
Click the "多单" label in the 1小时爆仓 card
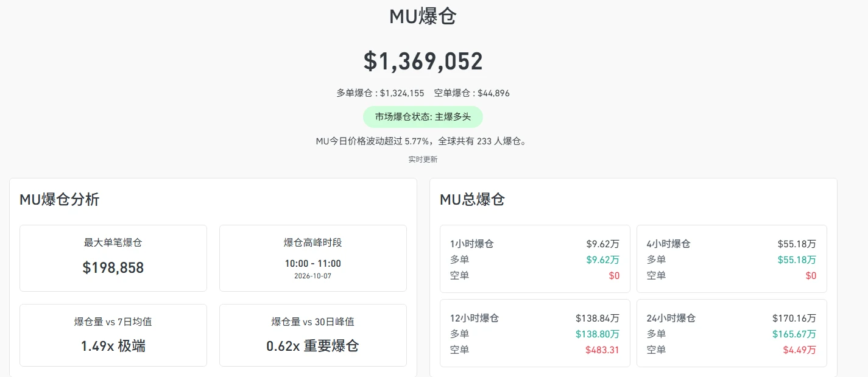pos(460,260)
